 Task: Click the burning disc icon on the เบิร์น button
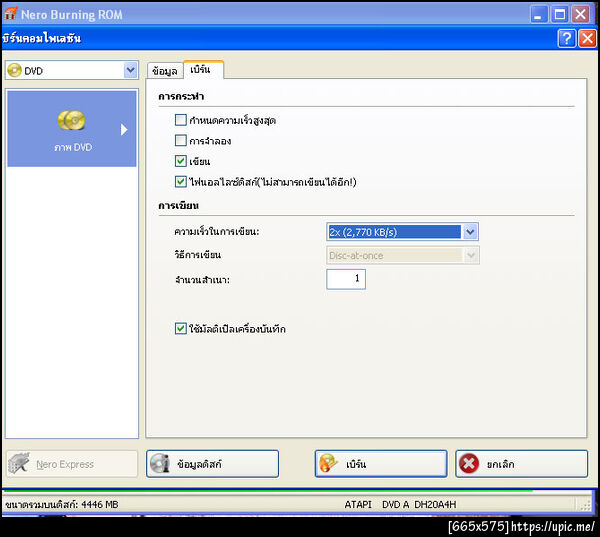(328, 463)
